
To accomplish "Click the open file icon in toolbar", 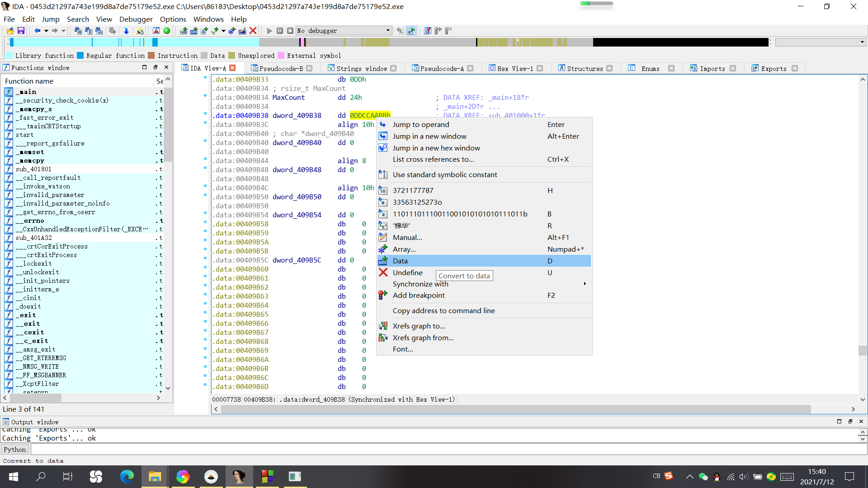I will [10, 31].
